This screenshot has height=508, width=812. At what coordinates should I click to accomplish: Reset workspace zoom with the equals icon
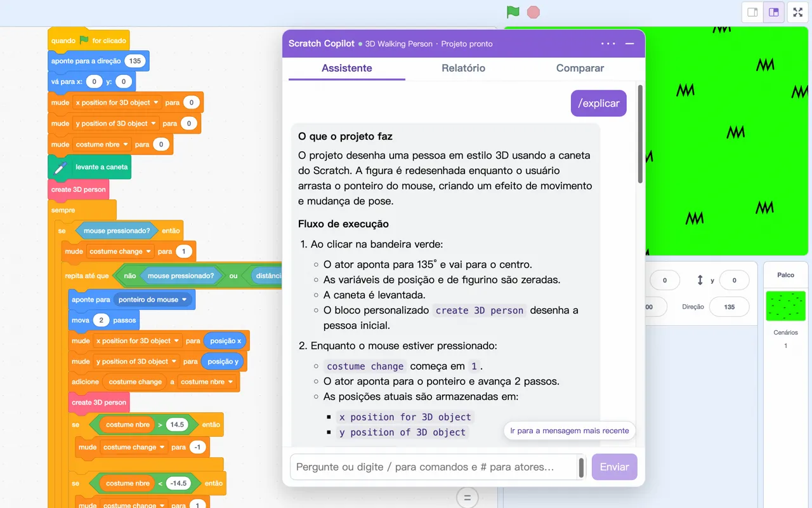click(468, 498)
